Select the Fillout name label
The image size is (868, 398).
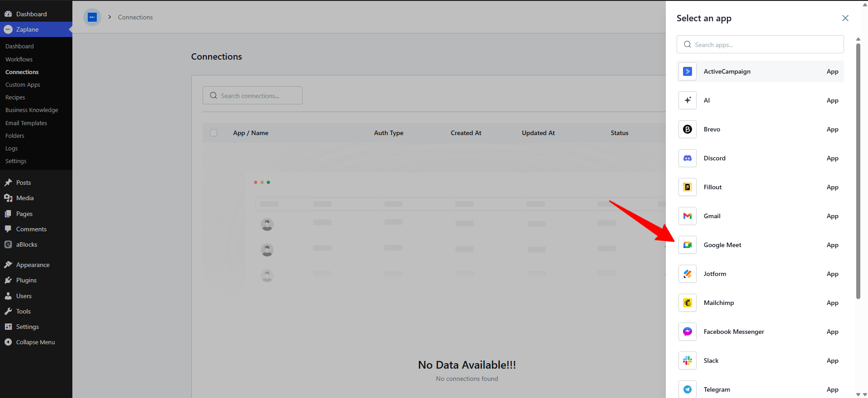tap(713, 187)
